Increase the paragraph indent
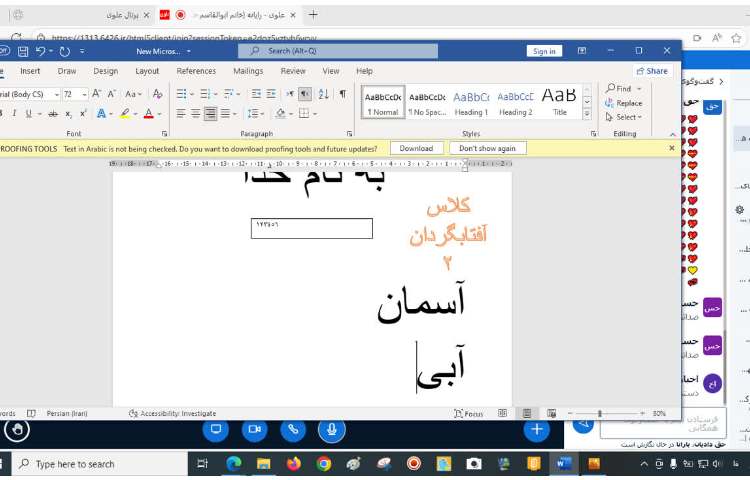 (x=271, y=94)
